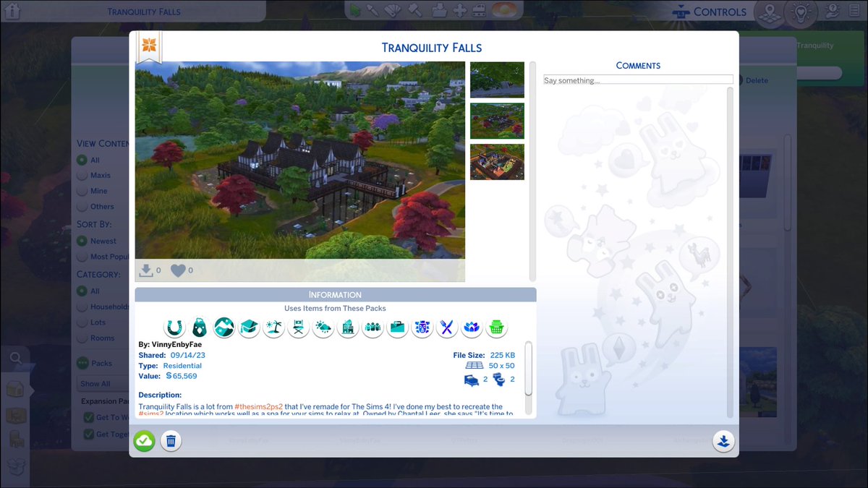This screenshot has height=488, width=868.
Task: Click the Dine Out fork and knife icon
Action: point(447,328)
